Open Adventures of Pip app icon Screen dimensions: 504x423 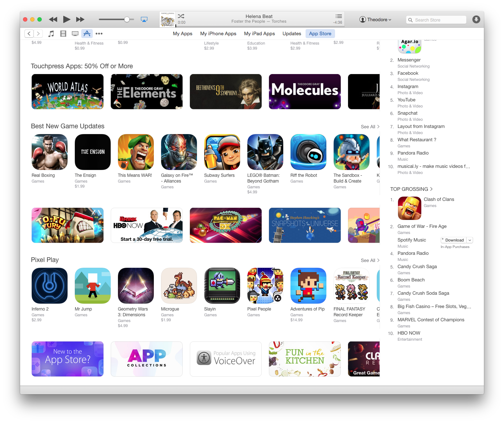308,286
